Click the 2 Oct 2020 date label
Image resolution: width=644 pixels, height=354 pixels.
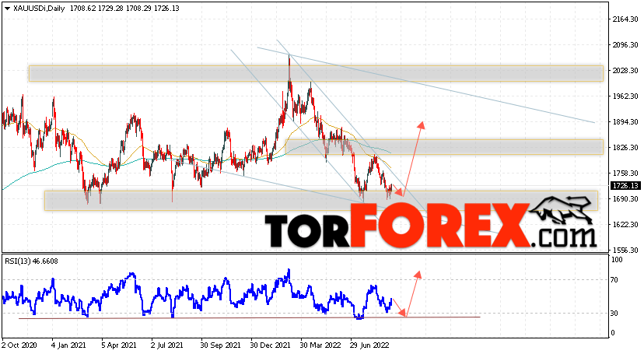pos(19,345)
